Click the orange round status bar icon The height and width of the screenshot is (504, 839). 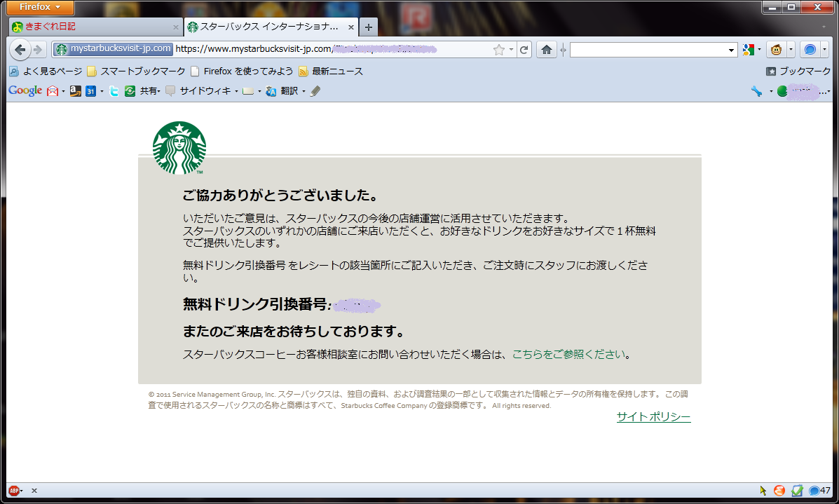click(x=779, y=490)
